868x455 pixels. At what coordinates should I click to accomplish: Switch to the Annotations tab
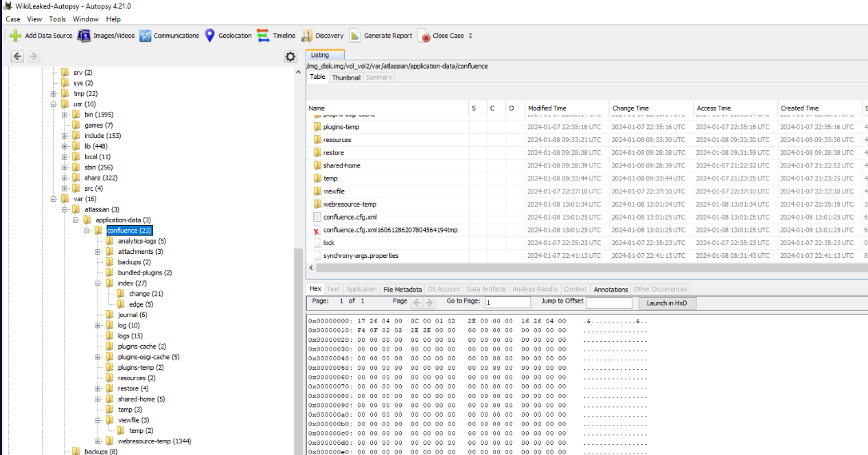click(610, 290)
